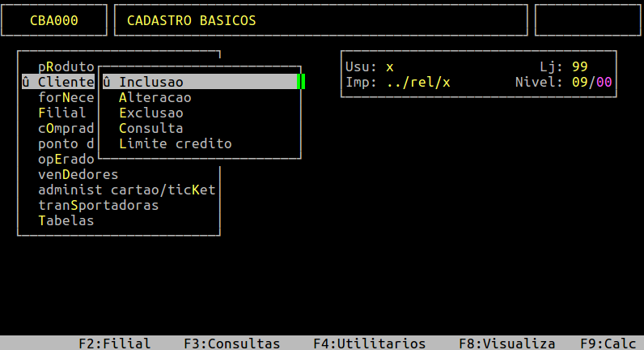
Task: Open the forNece menu entry
Action: coord(66,97)
